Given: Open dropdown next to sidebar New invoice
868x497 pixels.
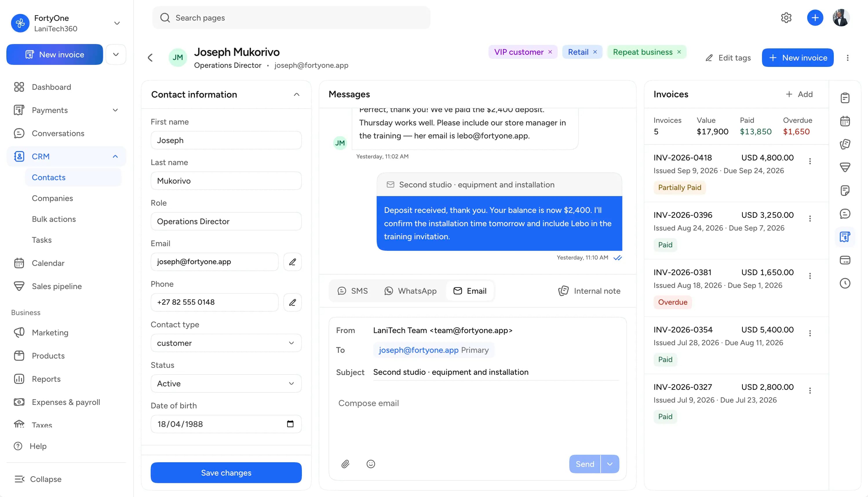Looking at the screenshot, I should pos(116,55).
